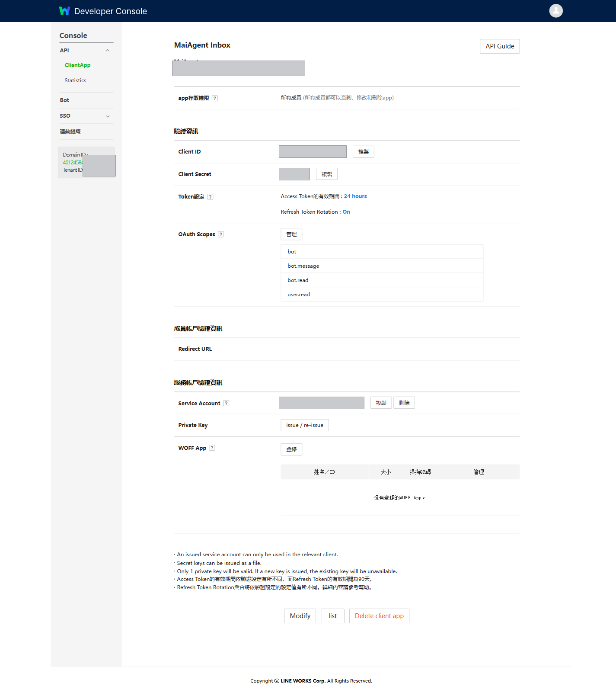Click issue / re-issue Private Key
616x699 pixels.
pos(305,425)
